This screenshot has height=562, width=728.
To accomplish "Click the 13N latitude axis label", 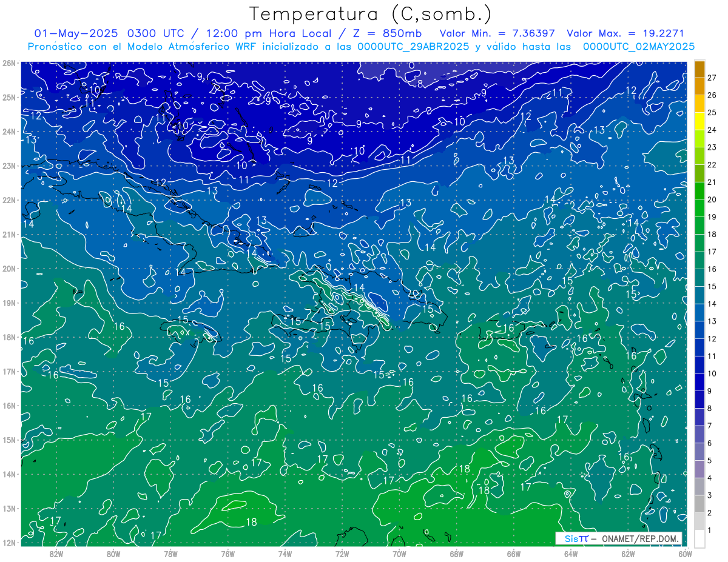I will pos(9,508).
